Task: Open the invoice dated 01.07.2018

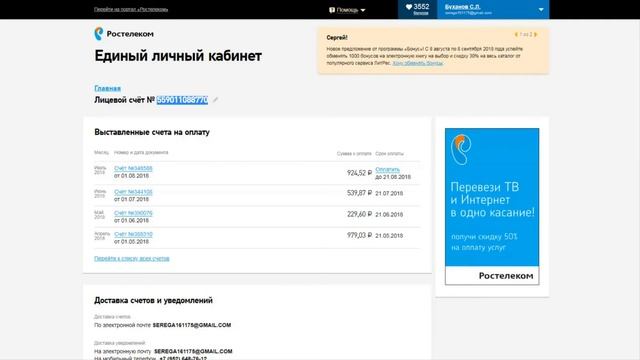Action: click(133, 192)
